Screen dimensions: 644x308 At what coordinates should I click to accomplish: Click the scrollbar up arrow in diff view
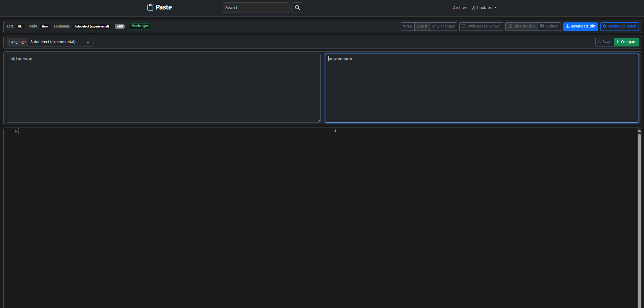click(x=639, y=131)
